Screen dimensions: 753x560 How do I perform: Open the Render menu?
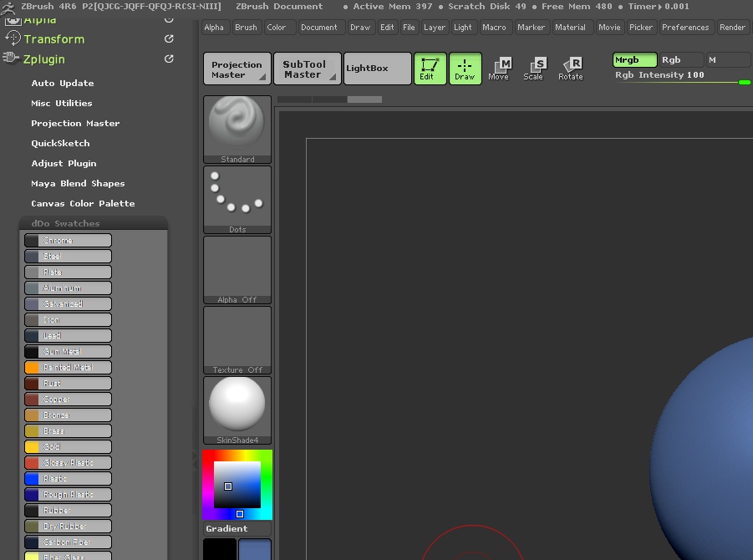(x=732, y=28)
